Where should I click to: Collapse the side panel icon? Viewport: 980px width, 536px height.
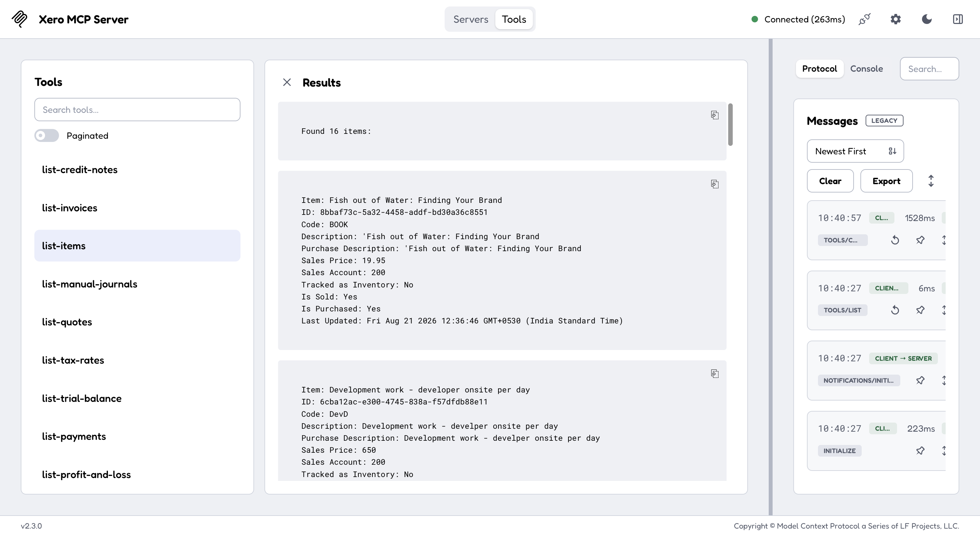tap(958, 19)
